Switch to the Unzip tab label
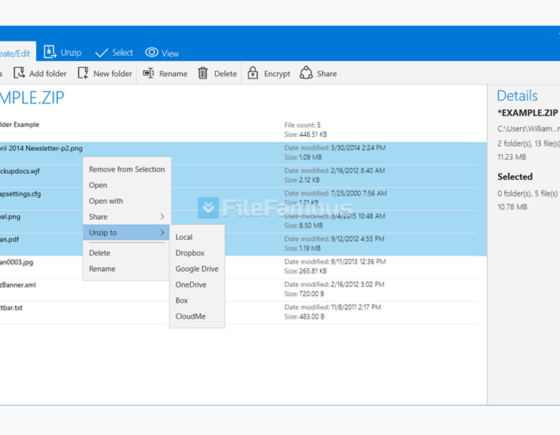560x435 pixels. (71, 53)
